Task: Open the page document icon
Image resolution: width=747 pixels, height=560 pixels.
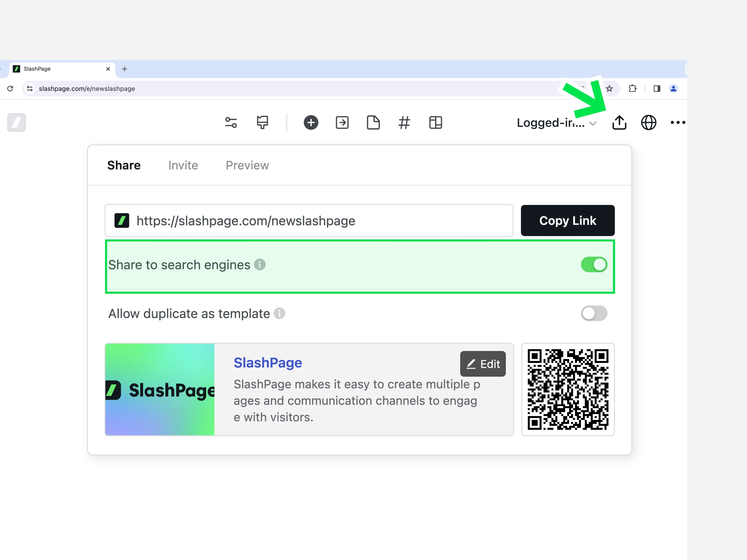Action: (373, 122)
